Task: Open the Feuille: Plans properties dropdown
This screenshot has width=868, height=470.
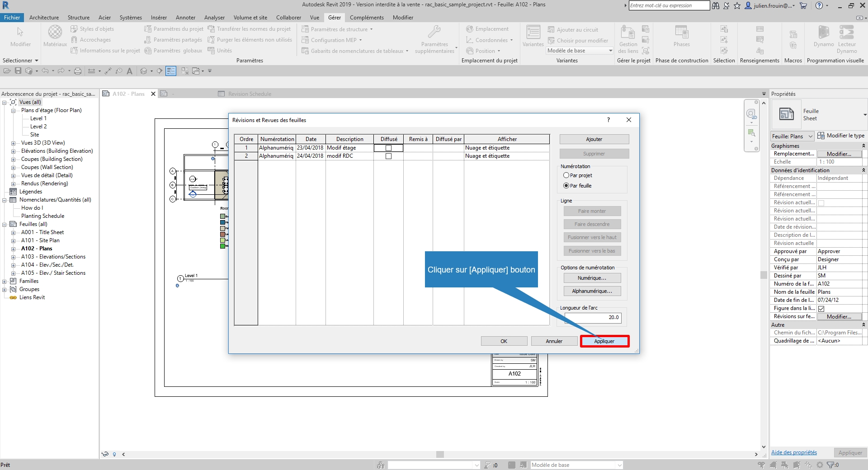Action: pos(792,136)
